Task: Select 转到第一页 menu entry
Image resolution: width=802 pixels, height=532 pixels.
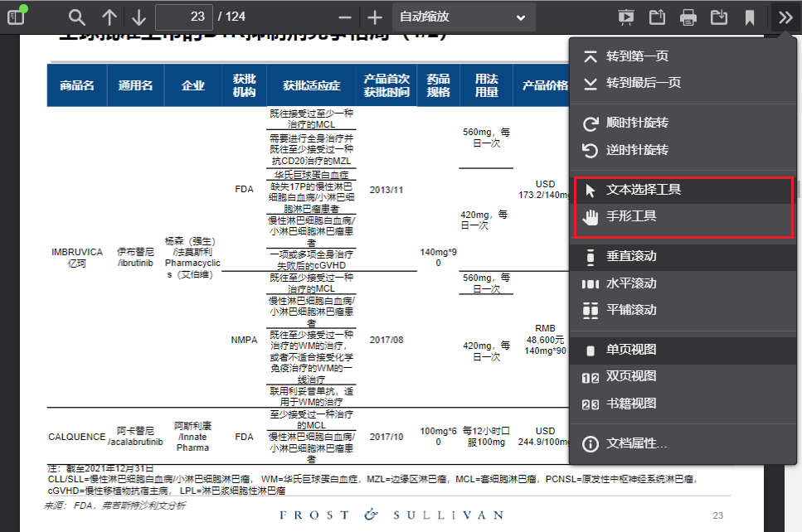Action: coord(683,56)
